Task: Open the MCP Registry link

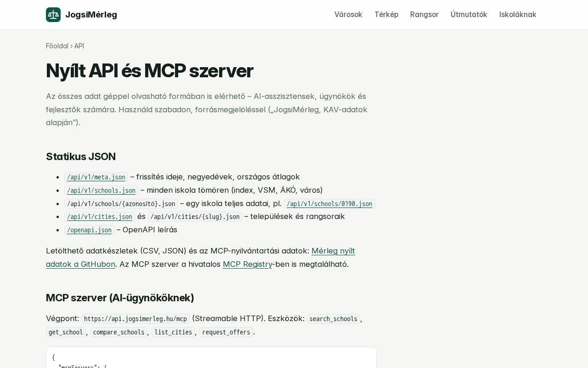Action: click(247, 264)
